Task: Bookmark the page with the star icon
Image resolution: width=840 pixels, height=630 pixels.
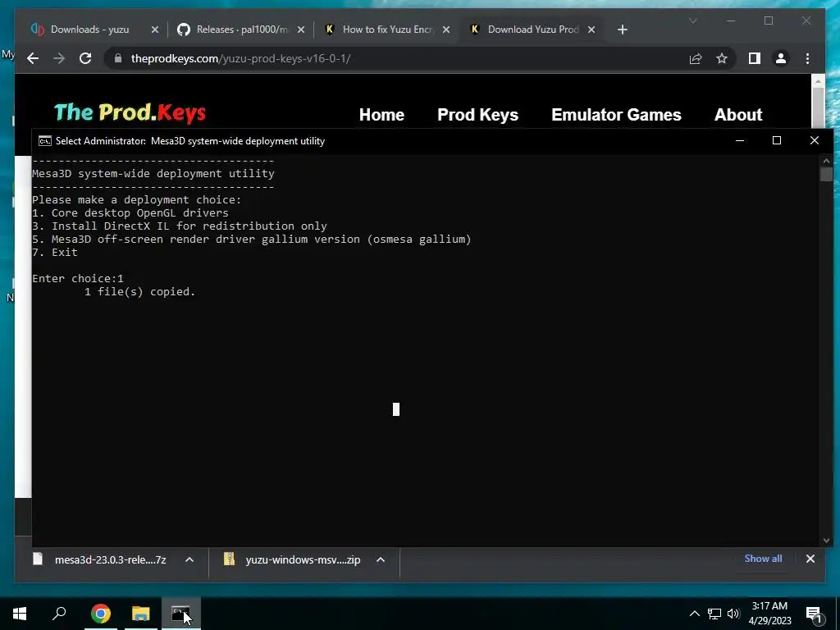Action: click(x=722, y=58)
